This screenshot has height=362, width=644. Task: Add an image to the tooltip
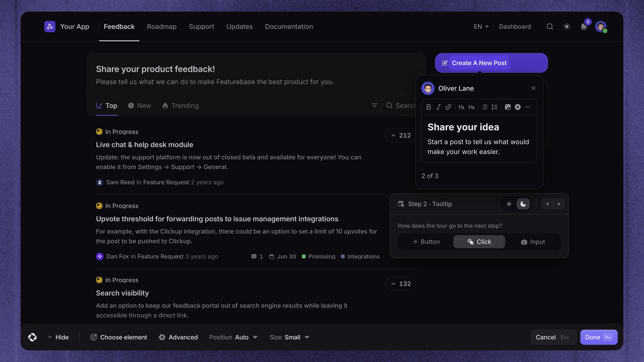point(508,107)
